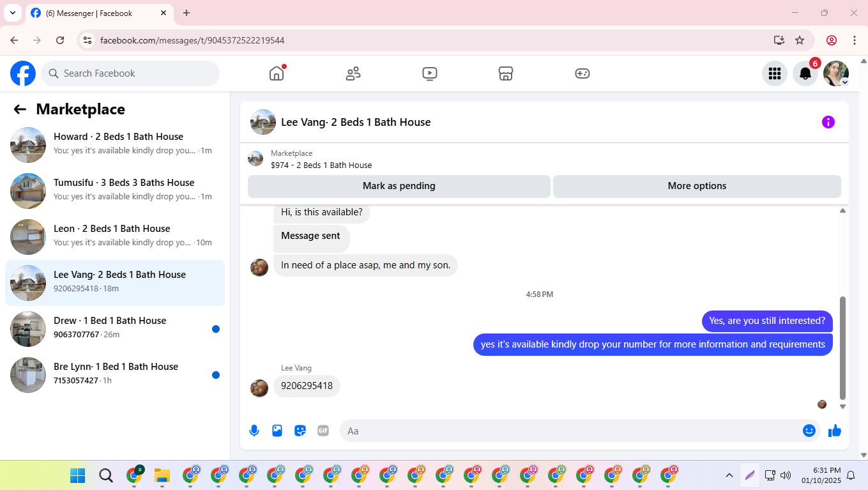The image size is (868, 490).
Task: Open the Bre Lynn 1 Bed conversation
Action: click(115, 375)
